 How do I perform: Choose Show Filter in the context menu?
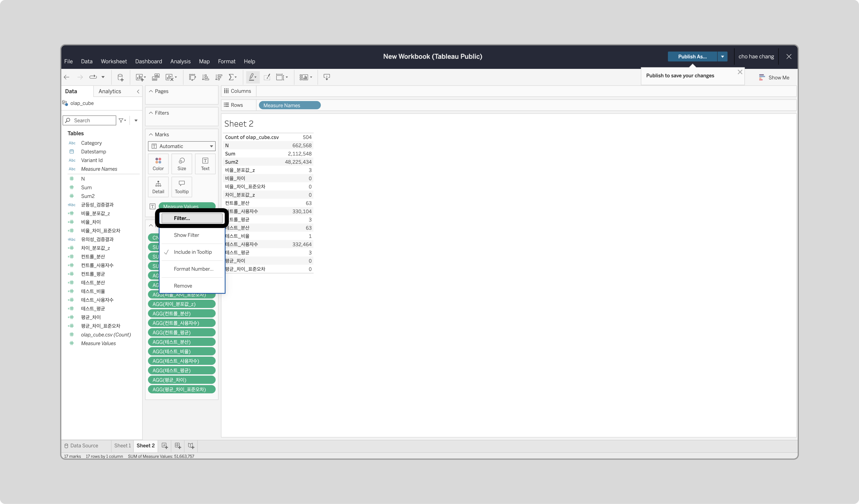[x=192, y=235]
